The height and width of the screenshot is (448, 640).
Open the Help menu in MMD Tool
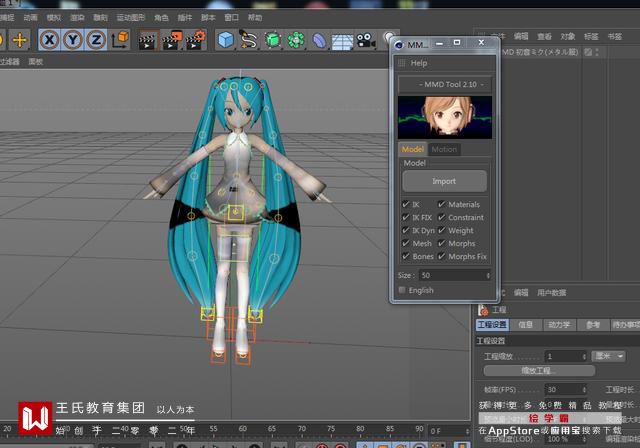(419, 63)
